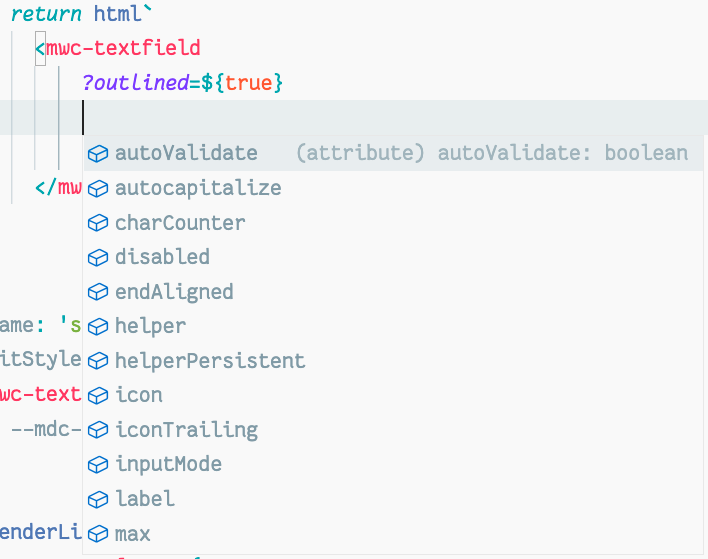Click the cube icon beside autoValidate
This screenshot has width=708, height=559.
coord(97,154)
